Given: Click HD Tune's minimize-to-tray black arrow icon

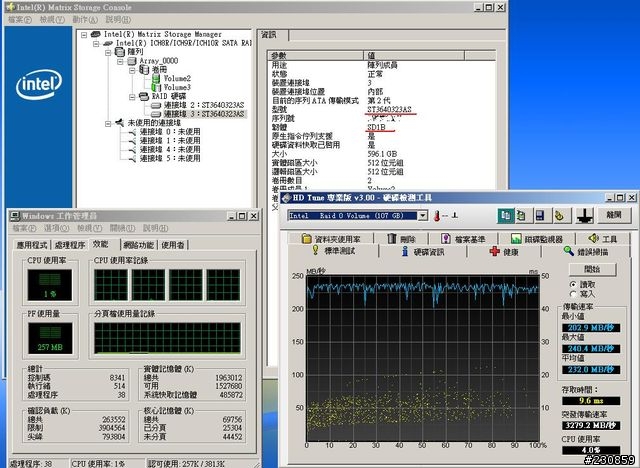Looking at the screenshot, I should [x=584, y=216].
